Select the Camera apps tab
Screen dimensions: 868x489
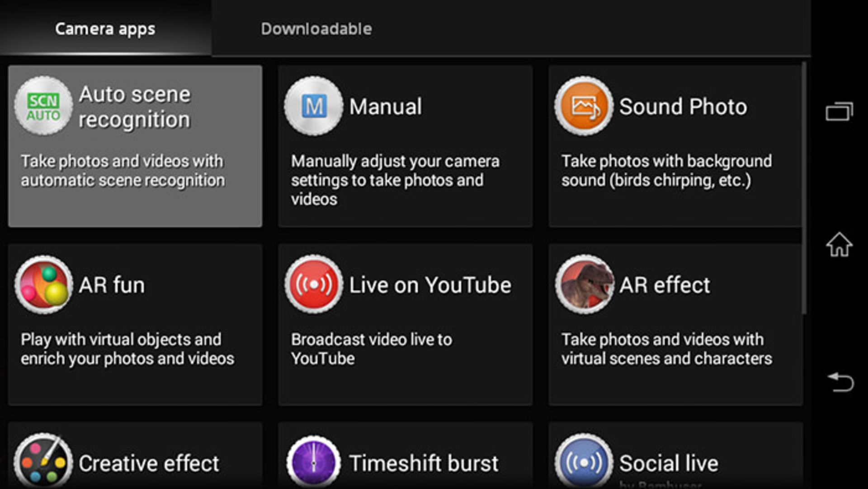105,29
